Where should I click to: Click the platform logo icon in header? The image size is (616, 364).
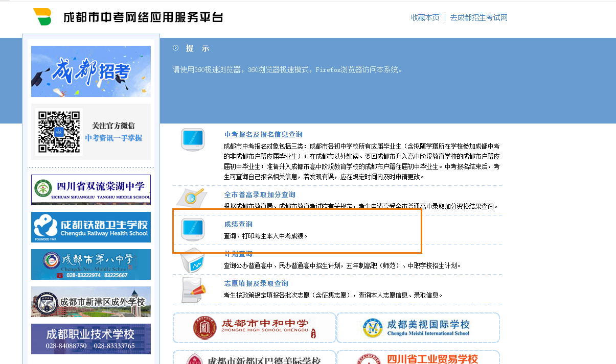pos(42,17)
